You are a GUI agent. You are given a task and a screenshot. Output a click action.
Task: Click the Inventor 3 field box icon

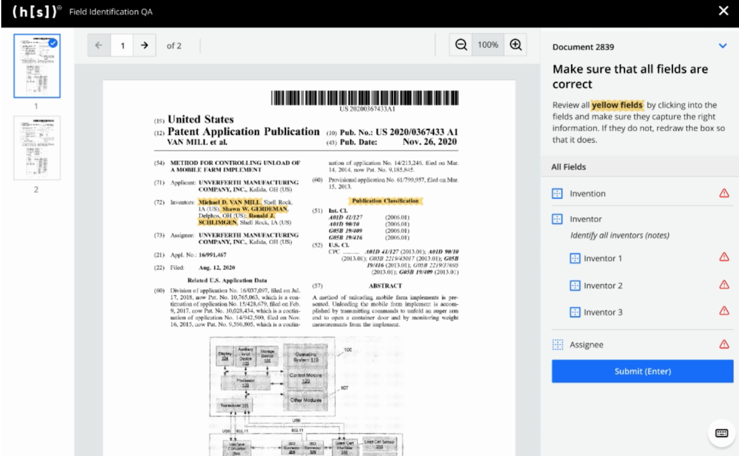point(575,312)
